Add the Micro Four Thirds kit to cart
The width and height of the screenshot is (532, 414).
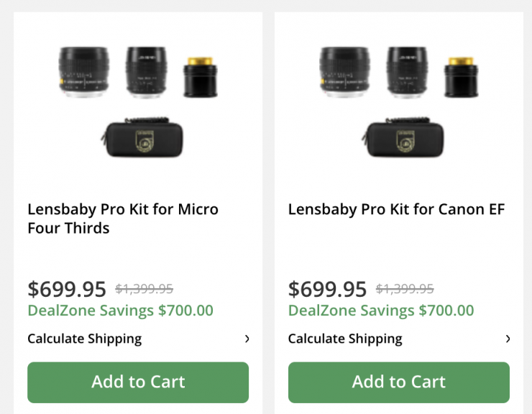(138, 382)
